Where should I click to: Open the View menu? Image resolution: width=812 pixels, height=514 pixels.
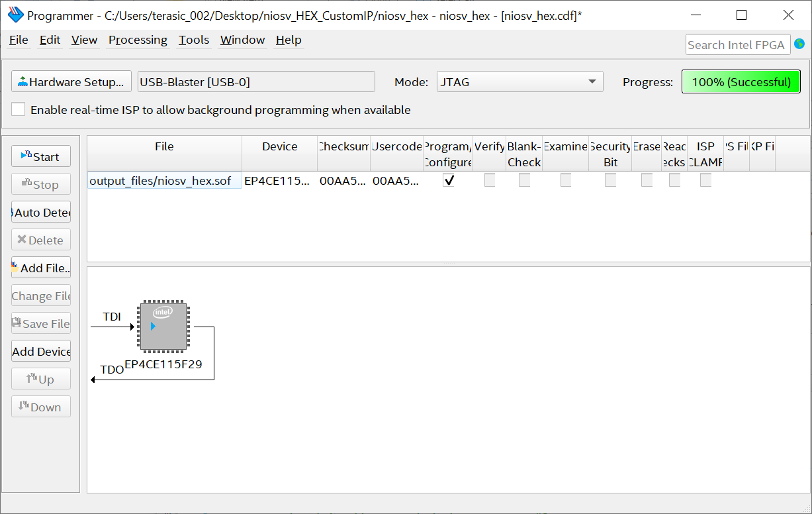(x=84, y=40)
